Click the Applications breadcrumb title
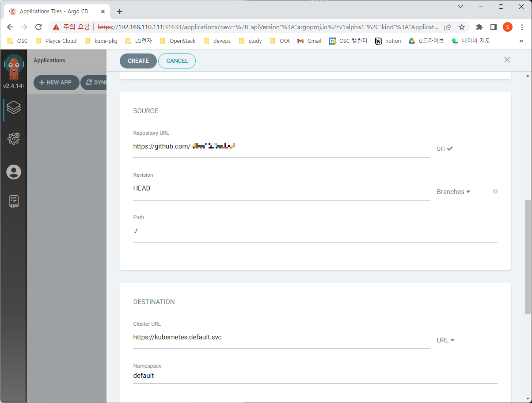The height and width of the screenshot is (403, 532). pyautogui.click(x=49, y=61)
